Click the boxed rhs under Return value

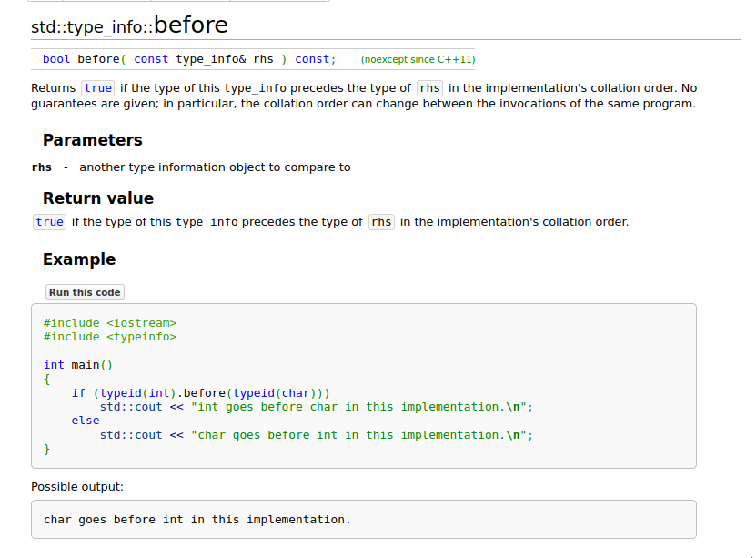pyautogui.click(x=382, y=222)
